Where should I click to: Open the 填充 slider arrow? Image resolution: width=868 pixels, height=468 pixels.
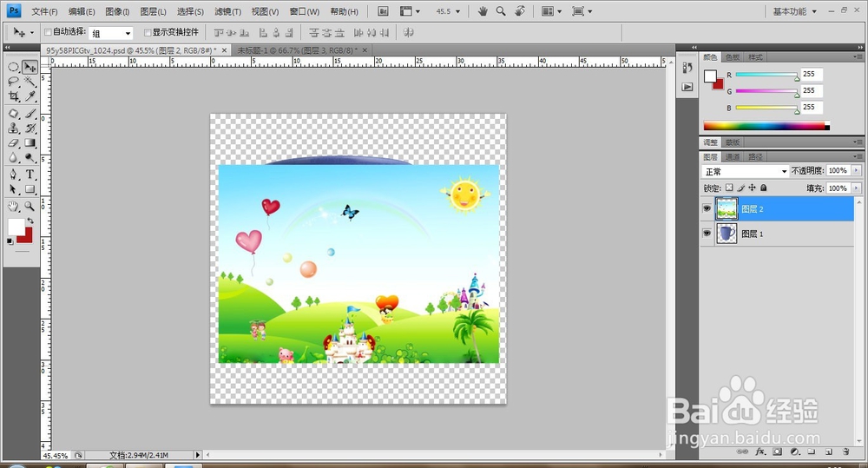[857, 188]
